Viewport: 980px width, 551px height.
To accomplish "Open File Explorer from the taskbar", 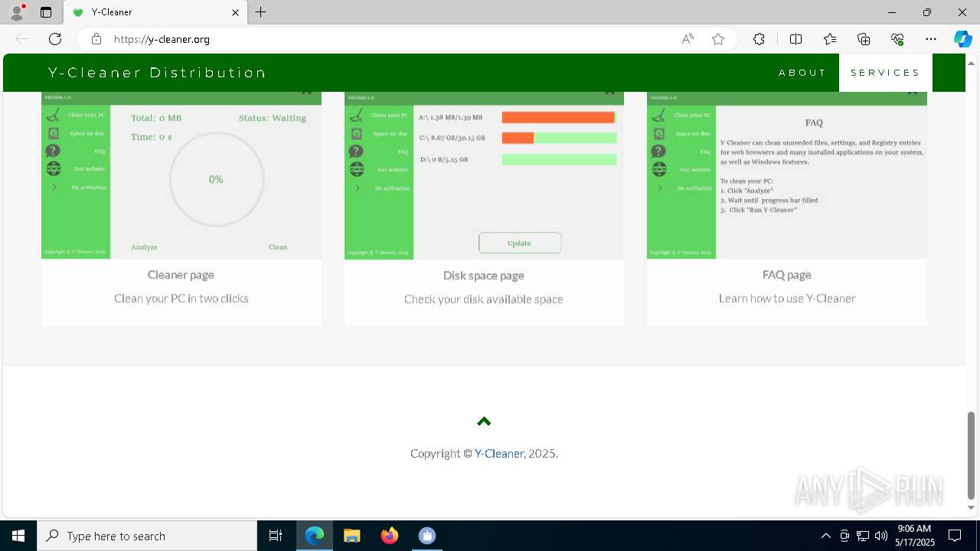I will [x=352, y=536].
